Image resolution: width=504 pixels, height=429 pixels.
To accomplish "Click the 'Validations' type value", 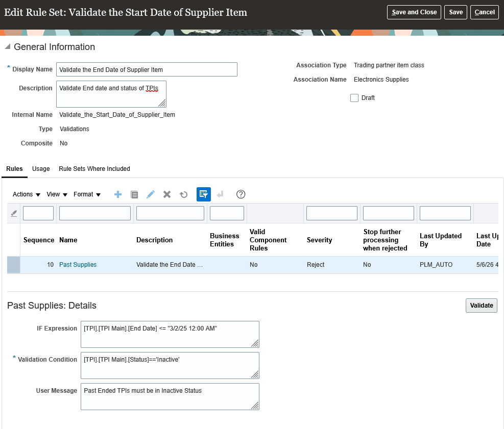I will [x=74, y=129].
